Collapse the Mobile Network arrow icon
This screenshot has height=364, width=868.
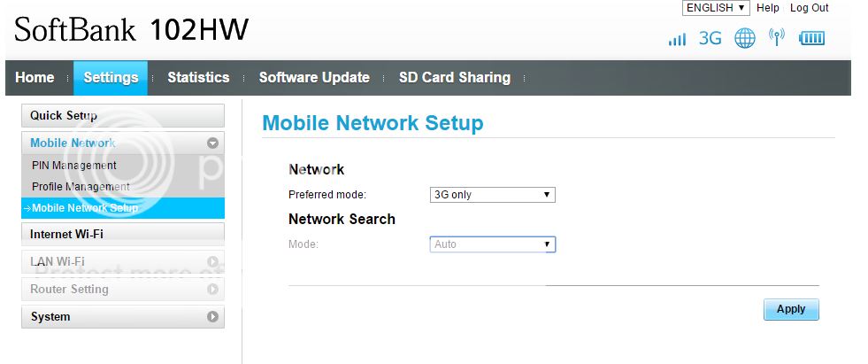pyautogui.click(x=212, y=143)
